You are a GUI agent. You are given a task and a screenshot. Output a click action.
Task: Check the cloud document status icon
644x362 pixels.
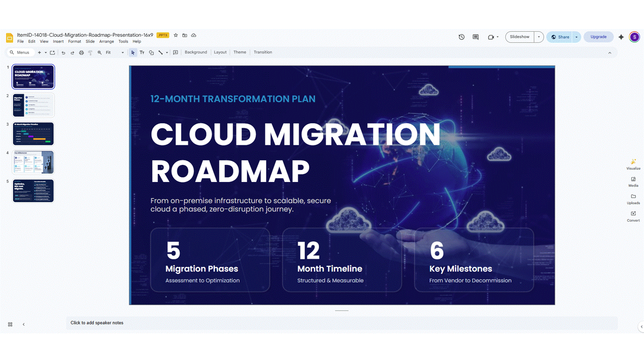click(x=194, y=35)
